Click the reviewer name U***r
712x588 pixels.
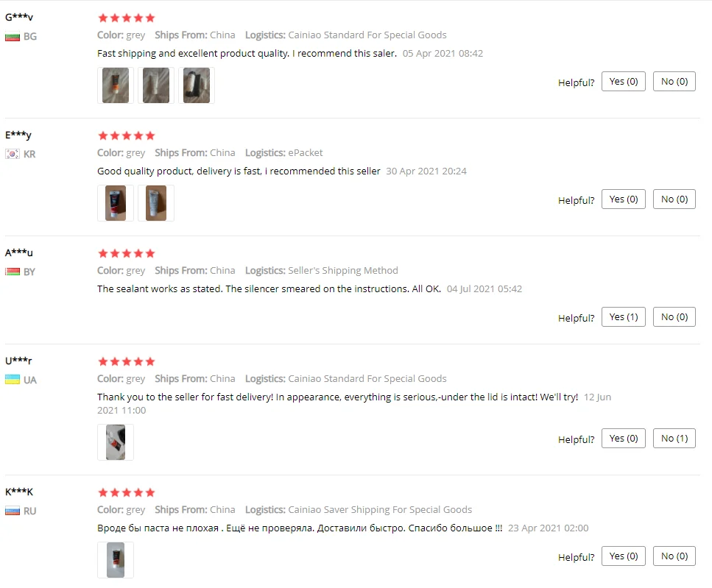click(18, 361)
